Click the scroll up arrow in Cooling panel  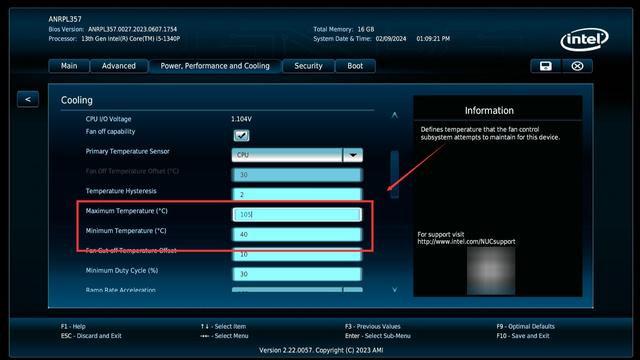click(395, 116)
